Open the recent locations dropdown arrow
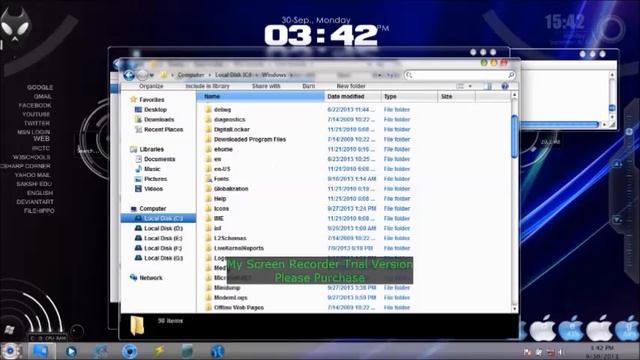The width and height of the screenshot is (640, 360). click(x=151, y=75)
